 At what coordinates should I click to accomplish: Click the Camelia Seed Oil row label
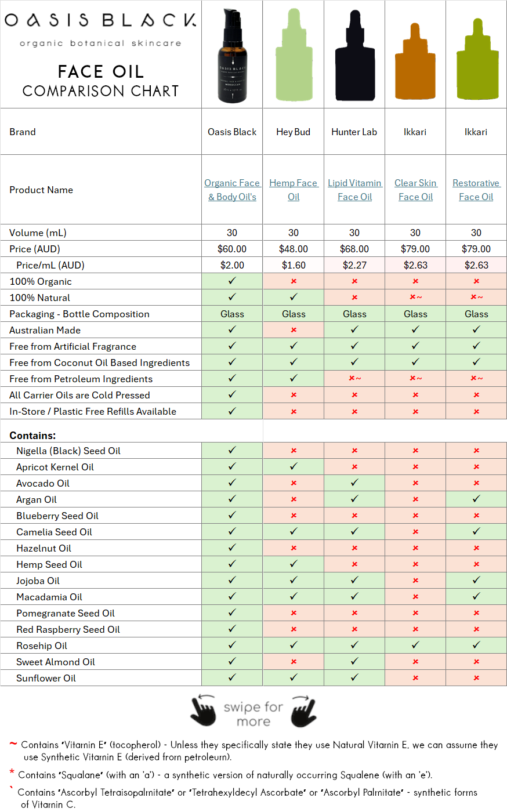point(54,532)
